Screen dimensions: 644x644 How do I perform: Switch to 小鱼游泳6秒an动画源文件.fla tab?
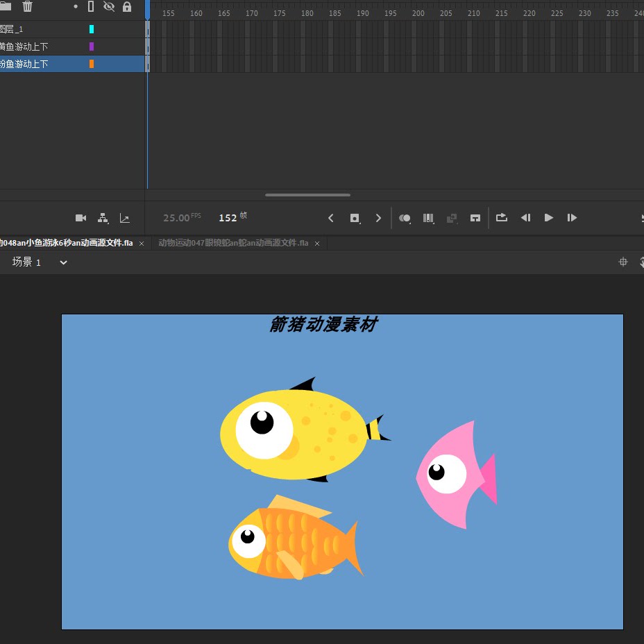coord(66,243)
